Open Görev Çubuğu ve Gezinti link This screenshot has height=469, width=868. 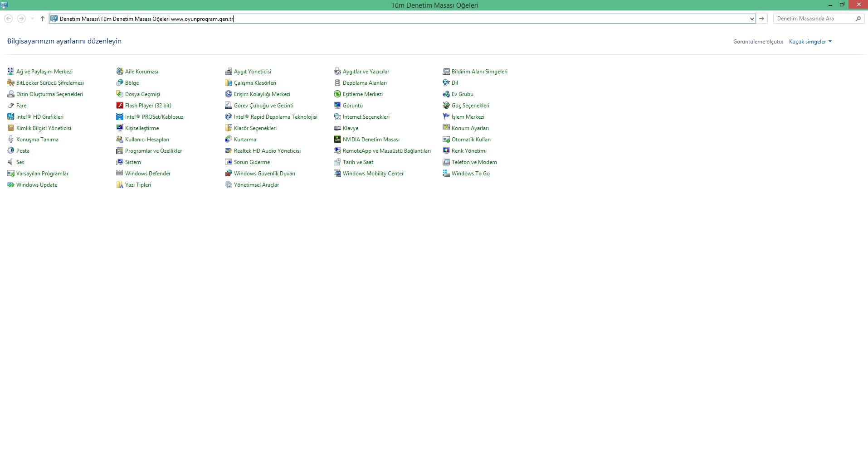click(x=263, y=106)
